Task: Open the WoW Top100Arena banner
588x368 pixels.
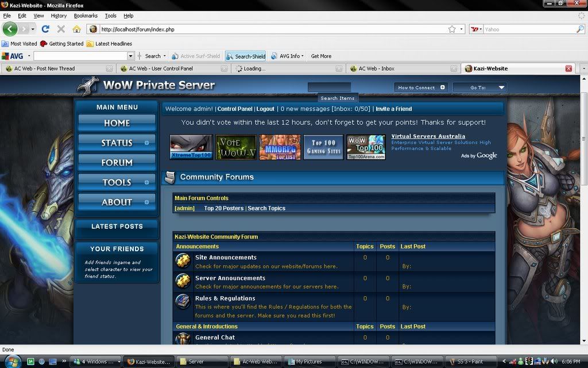Action: point(366,147)
